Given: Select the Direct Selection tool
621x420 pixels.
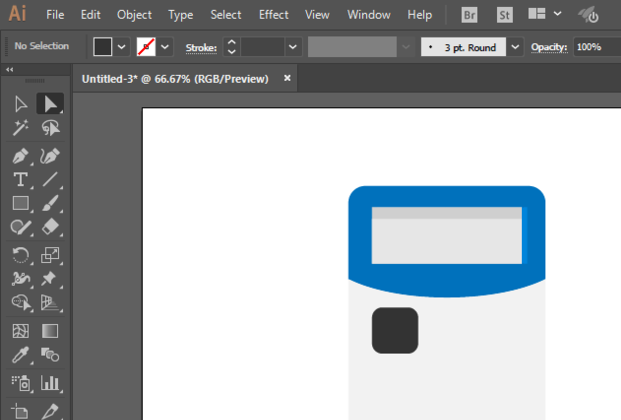Looking at the screenshot, I should coord(50,104).
